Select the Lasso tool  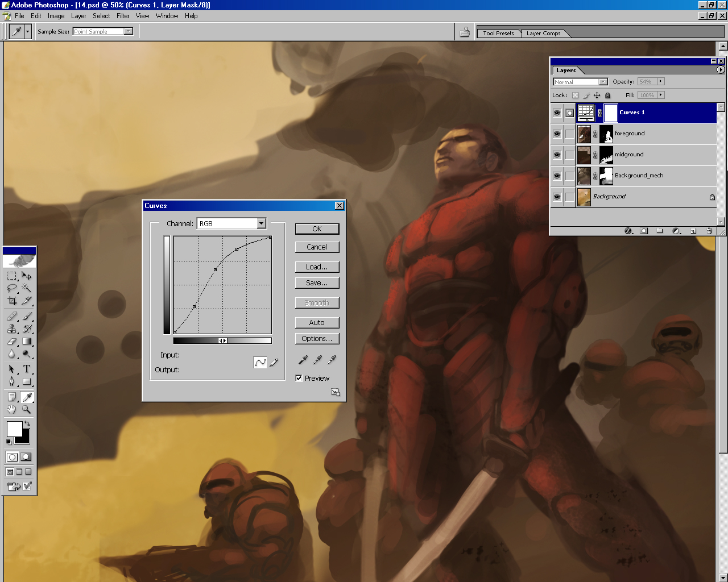point(12,288)
